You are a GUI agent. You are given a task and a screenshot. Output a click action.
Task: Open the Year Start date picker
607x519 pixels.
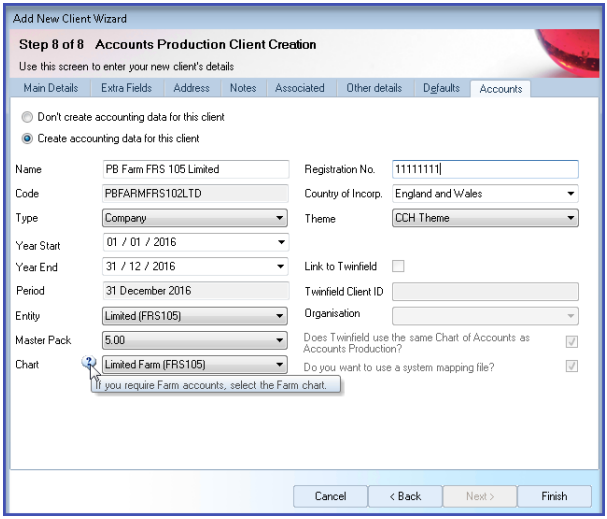click(x=281, y=242)
